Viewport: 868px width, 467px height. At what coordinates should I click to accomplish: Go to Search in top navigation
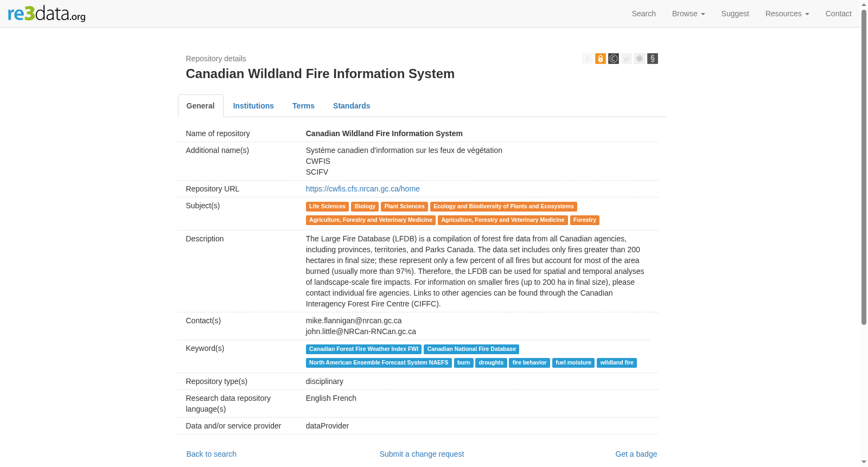(644, 14)
